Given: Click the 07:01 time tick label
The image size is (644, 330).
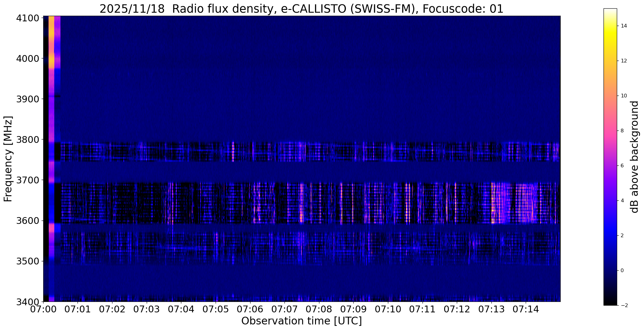Looking at the screenshot, I should point(78,309).
